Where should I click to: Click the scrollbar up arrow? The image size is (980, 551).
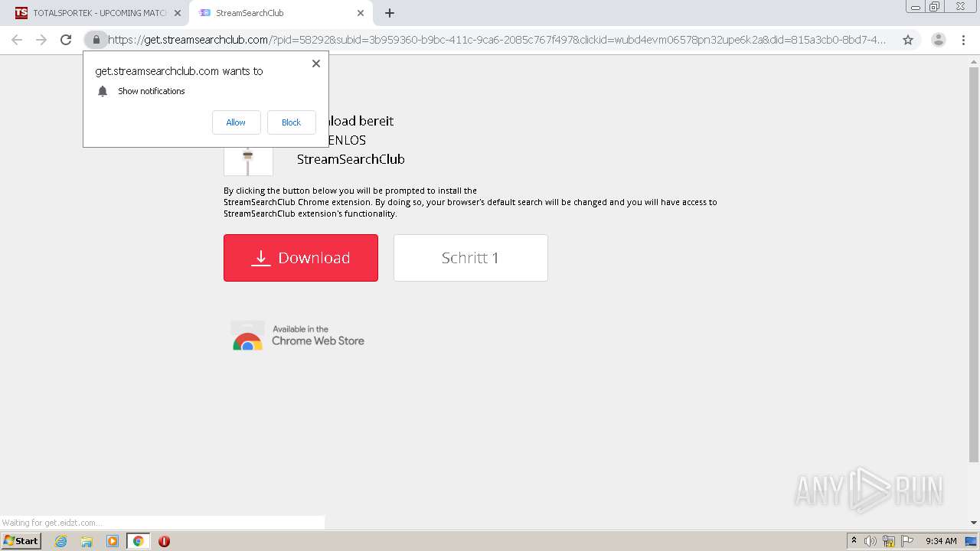974,62
